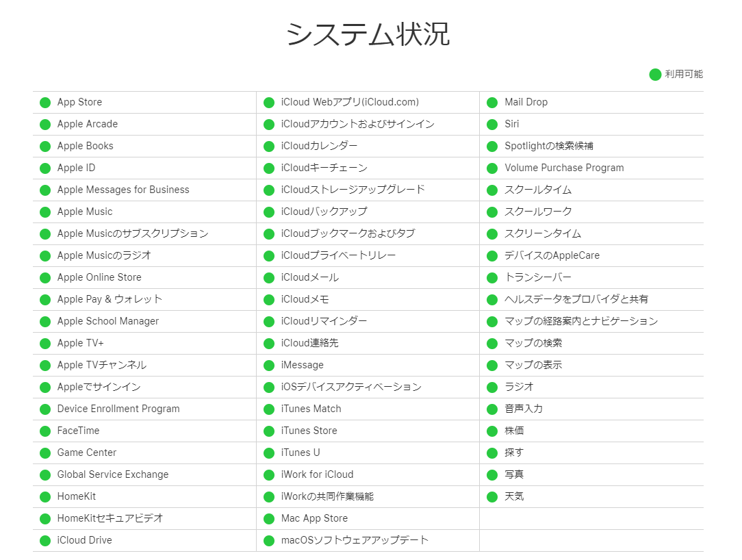Screen dimensions: 742x560
Task: Click the green dot beside Mail Drop
Action: 492,103
